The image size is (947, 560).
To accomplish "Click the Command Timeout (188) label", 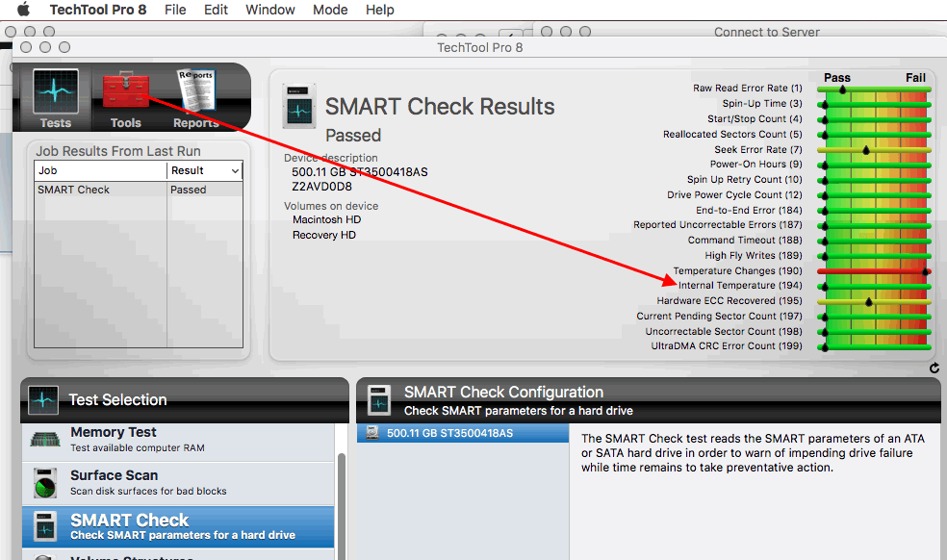I will [x=745, y=240].
